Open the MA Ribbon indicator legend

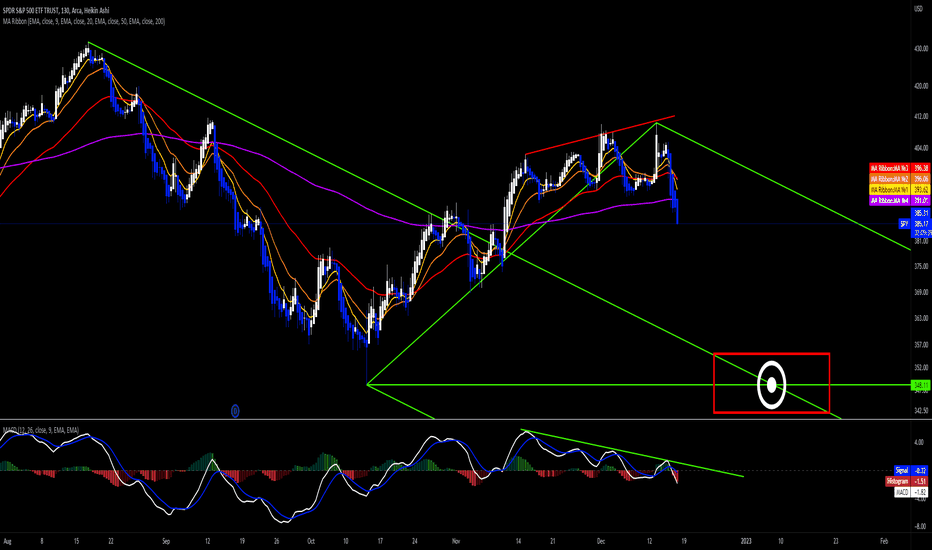(x=84, y=21)
